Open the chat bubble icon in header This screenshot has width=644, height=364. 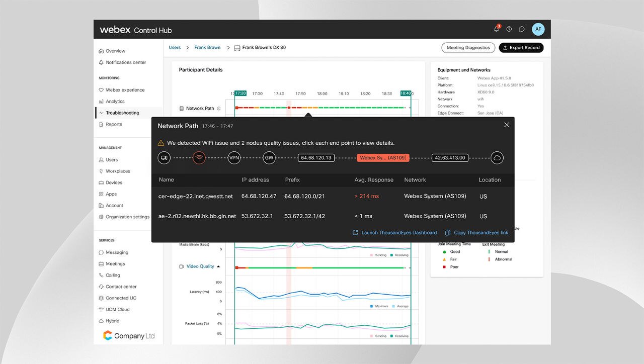click(522, 29)
